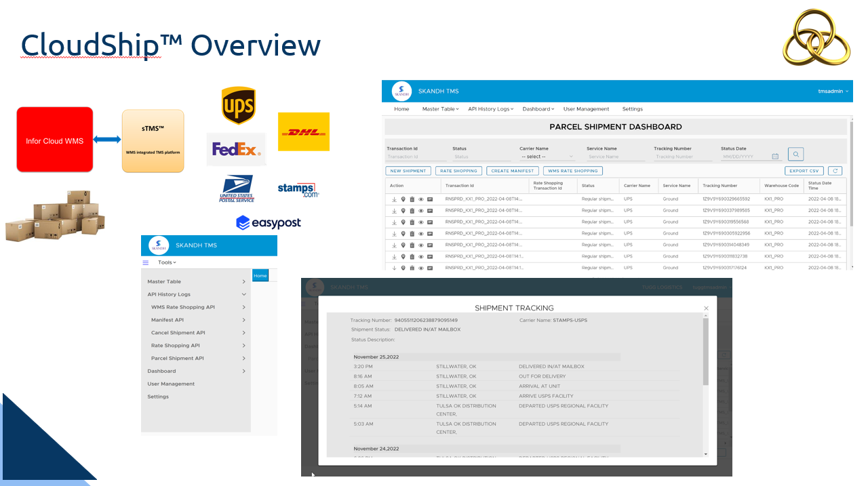
Task: Click the SKANDH logo in the TMS header
Action: 401,90
